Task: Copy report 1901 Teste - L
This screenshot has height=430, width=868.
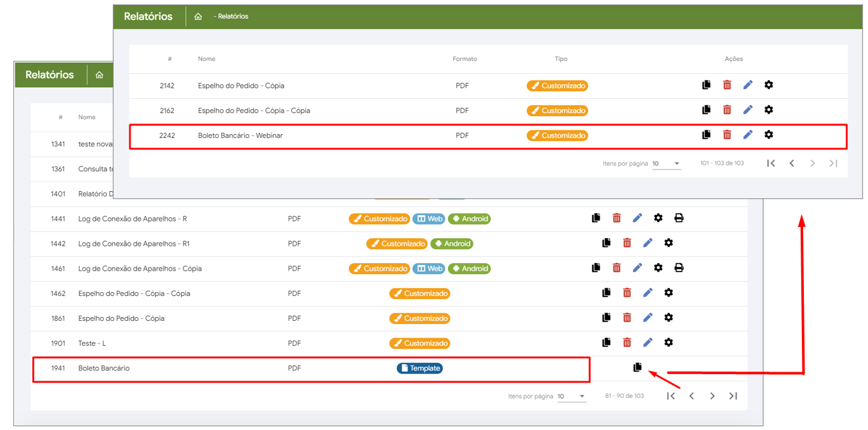Action: [x=606, y=343]
